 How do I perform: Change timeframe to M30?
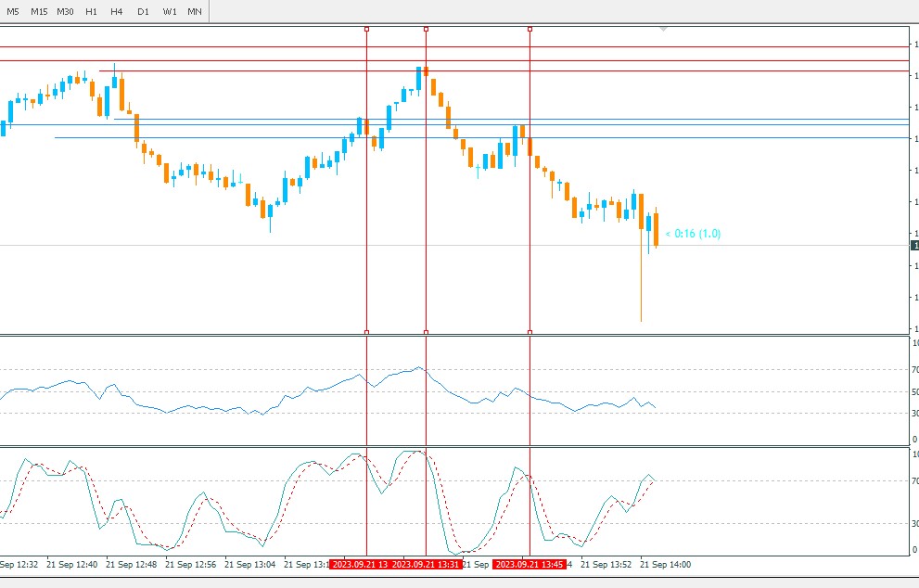pos(65,11)
